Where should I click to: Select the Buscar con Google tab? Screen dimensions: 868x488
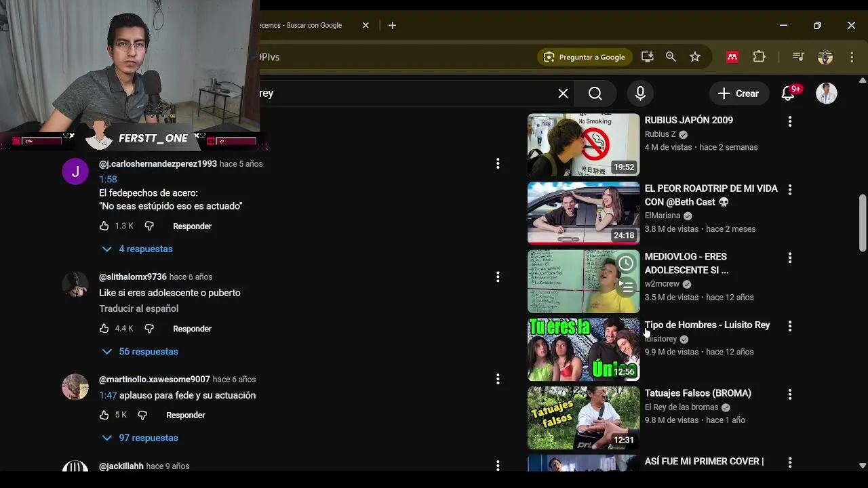[x=302, y=25]
